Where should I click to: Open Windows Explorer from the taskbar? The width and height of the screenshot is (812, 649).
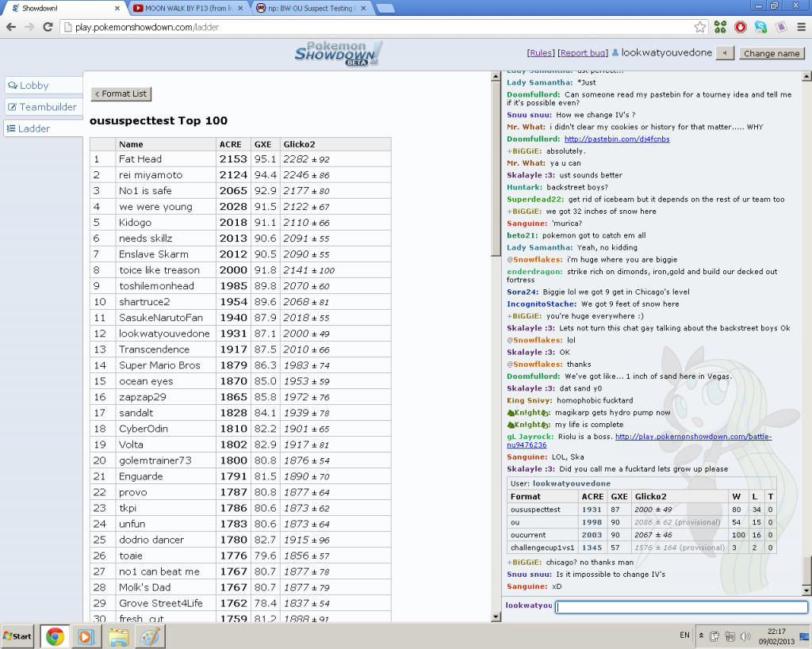tap(118, 636)
